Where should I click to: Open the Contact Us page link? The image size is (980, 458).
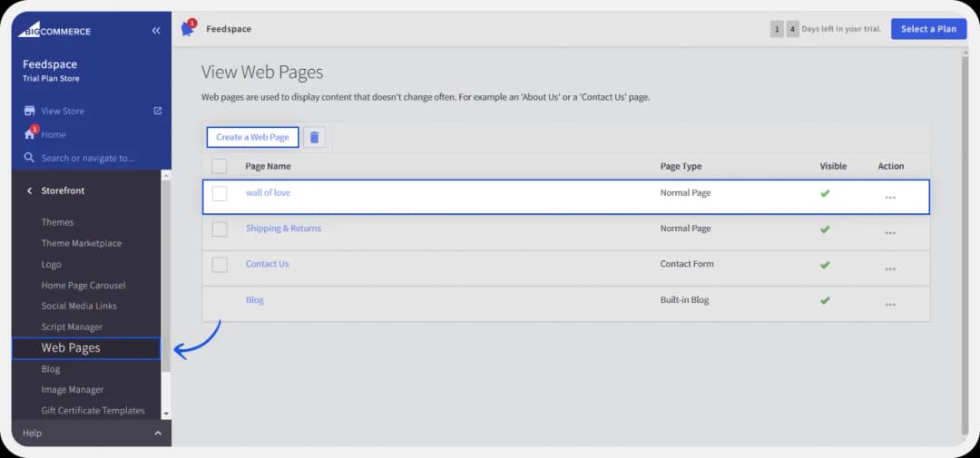tap(268, 264)
